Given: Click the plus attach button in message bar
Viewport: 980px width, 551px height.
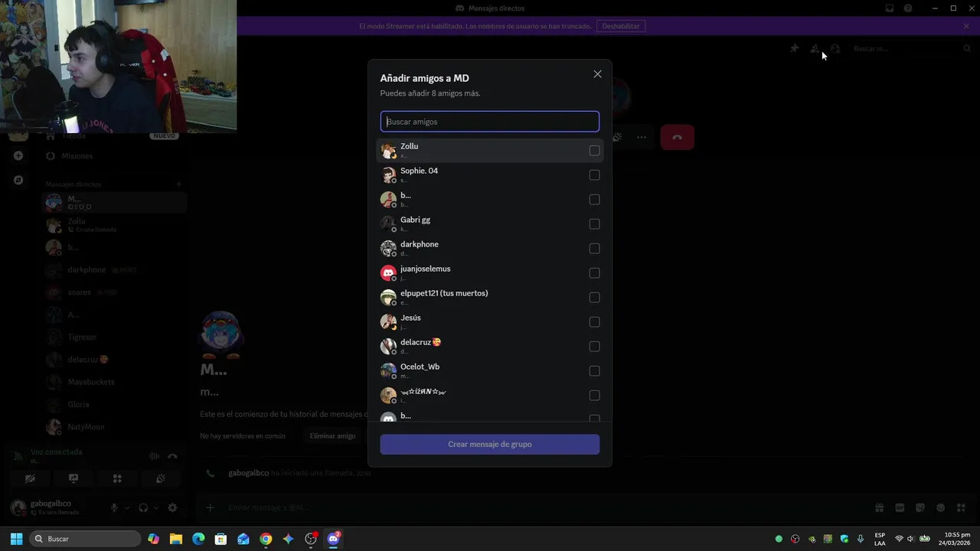Looking at the screenshot, I should (210, 507).
